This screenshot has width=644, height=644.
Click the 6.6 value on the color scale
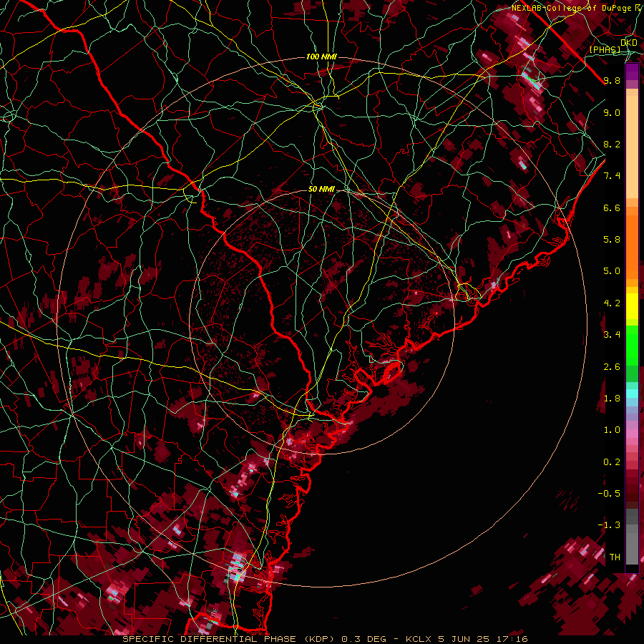click(x=612, y=208)
